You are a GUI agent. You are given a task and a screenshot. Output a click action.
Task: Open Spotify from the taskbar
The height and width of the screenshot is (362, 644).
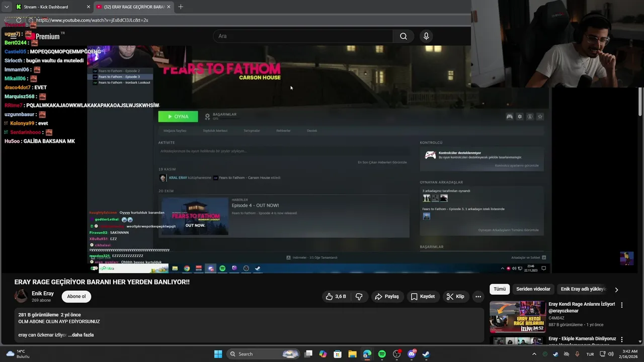[x=382, y=354]
